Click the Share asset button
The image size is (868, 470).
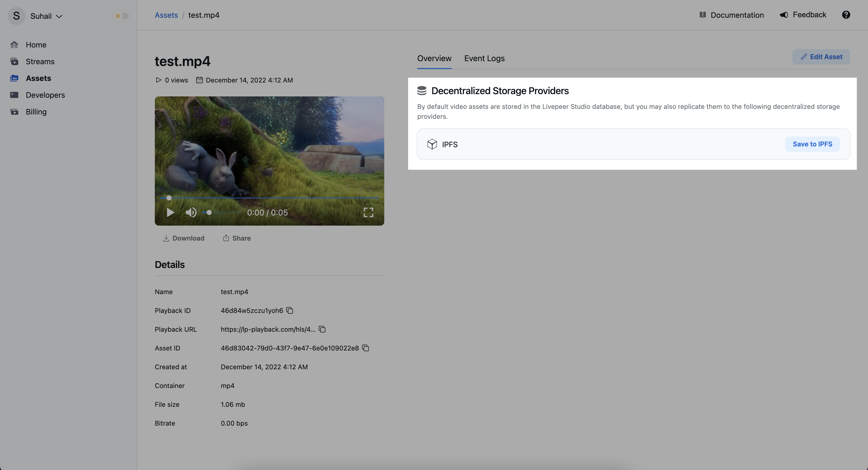coord(237,238)
